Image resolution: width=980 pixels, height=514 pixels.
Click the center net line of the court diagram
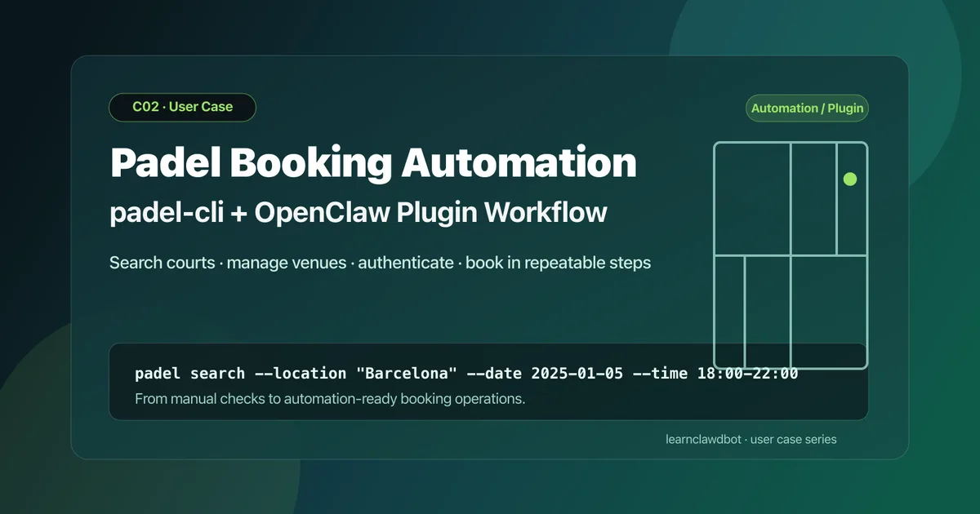pyautogui.click(x=791, y=255)
